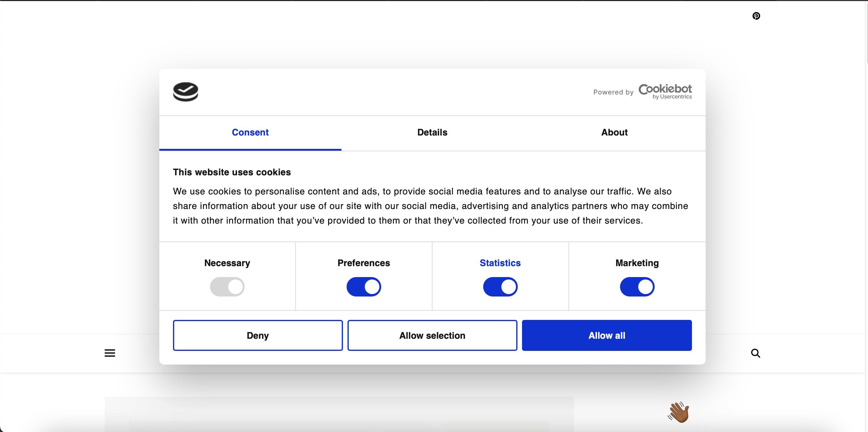Screen dimensions: 868x432
Task: Click the Cookiebot logo link
Action: pos(665,91)
